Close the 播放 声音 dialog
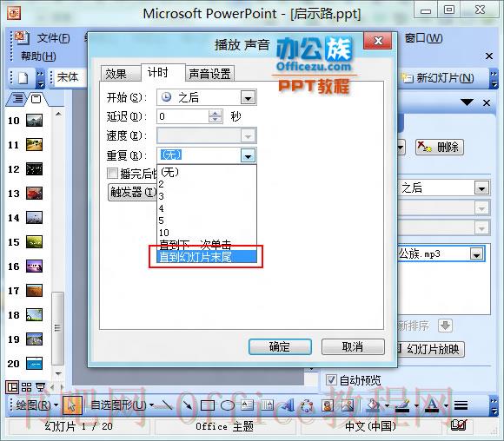 click(x=378, y=41)
